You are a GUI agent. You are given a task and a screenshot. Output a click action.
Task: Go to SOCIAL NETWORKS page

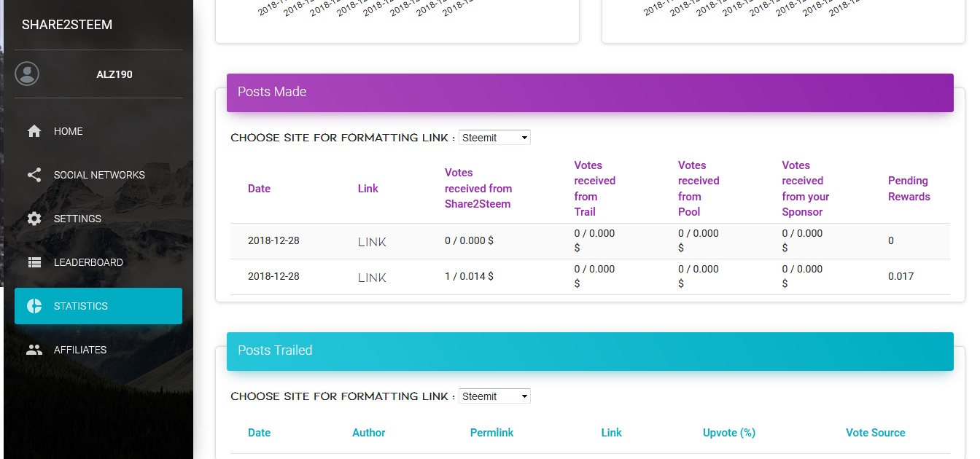coord(98,175)
